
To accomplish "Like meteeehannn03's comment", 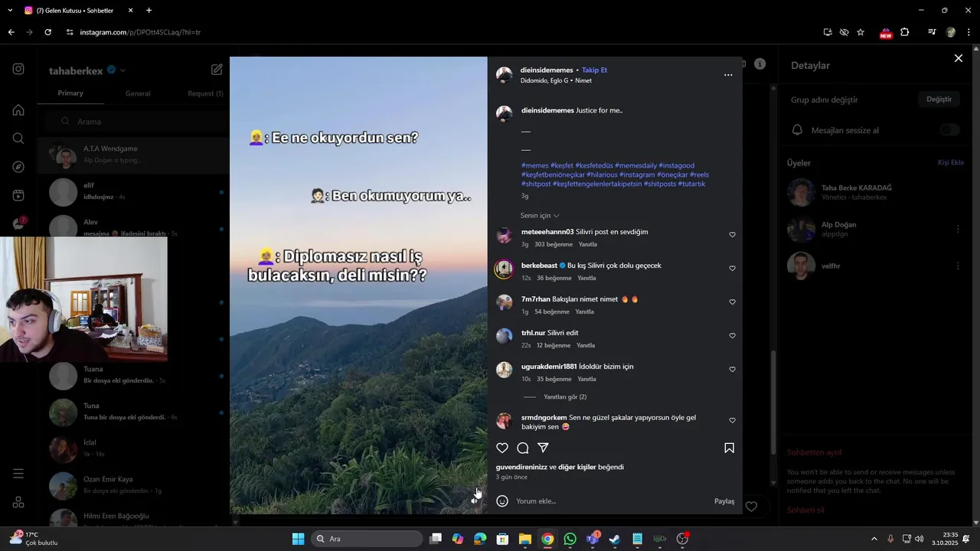I will [732, 235].
